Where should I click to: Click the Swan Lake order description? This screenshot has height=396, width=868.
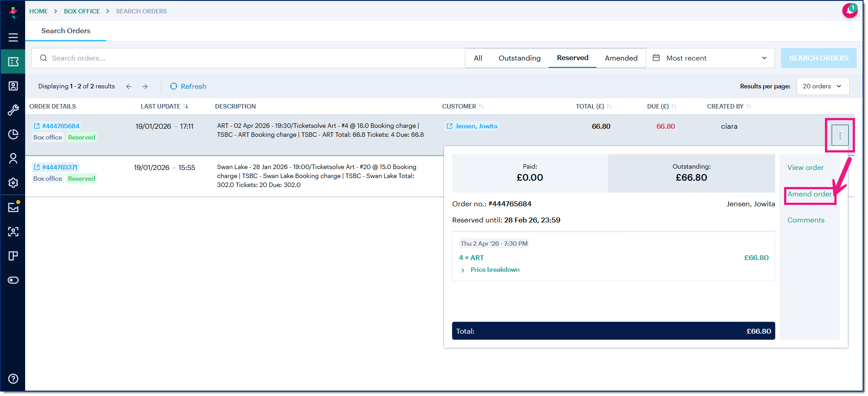tap(317, 176)
